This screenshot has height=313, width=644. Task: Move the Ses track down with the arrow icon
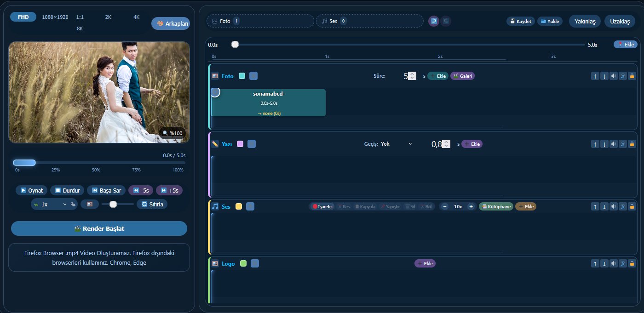604,206
